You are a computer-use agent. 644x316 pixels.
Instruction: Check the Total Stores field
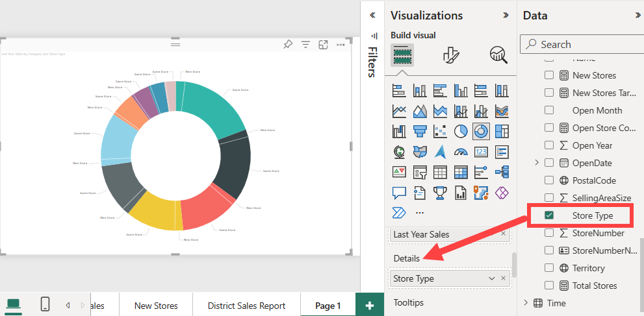[x=549, y=286]
